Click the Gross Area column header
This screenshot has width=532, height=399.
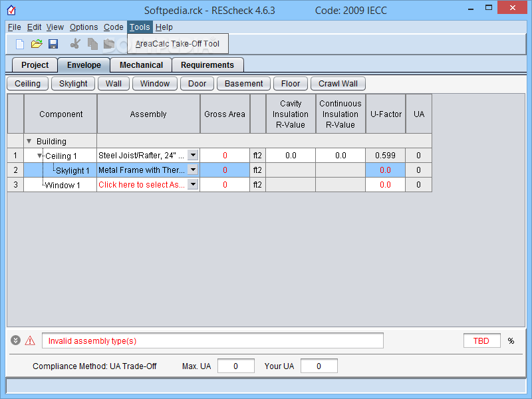[x=225, y=114]
